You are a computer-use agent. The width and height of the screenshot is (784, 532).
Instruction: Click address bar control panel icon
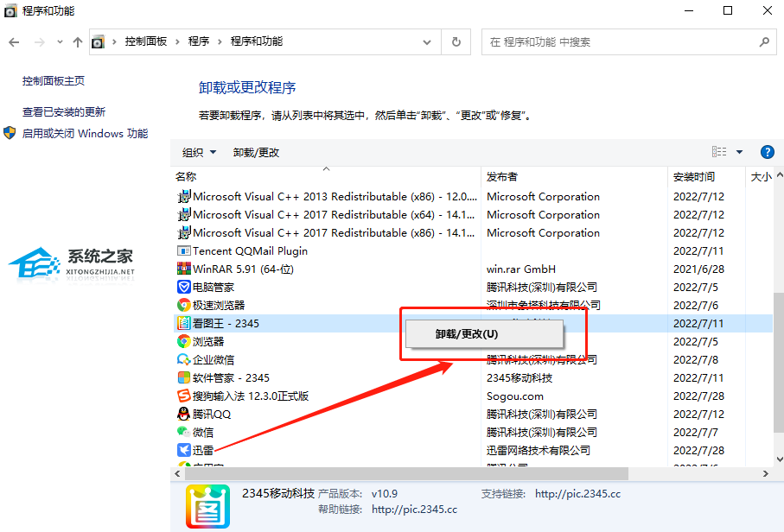click(98, 42)
